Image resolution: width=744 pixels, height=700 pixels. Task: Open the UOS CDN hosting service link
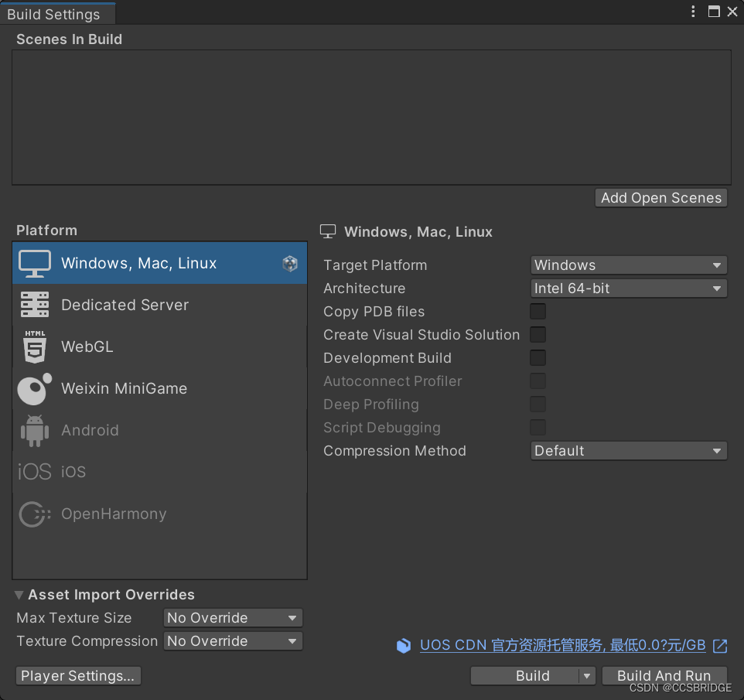coord(563,645)
